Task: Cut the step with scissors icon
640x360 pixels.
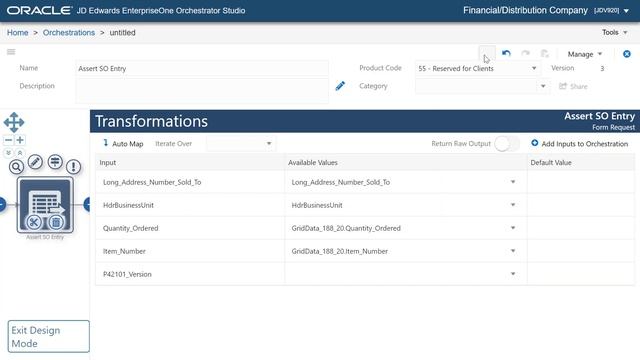Action: click(x=34, y=222)
